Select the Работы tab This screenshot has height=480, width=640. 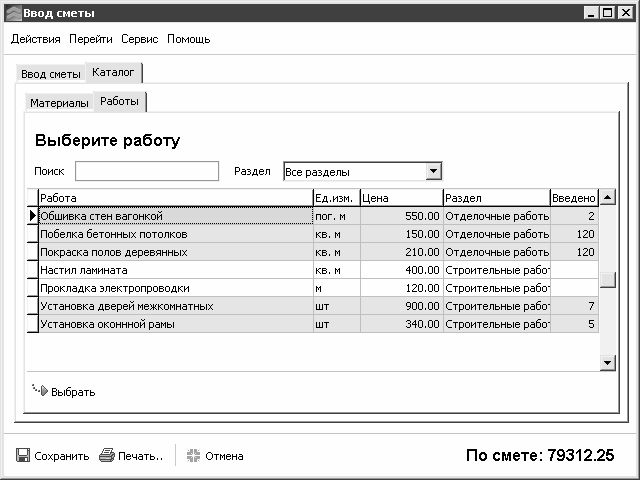pos(119,101)
